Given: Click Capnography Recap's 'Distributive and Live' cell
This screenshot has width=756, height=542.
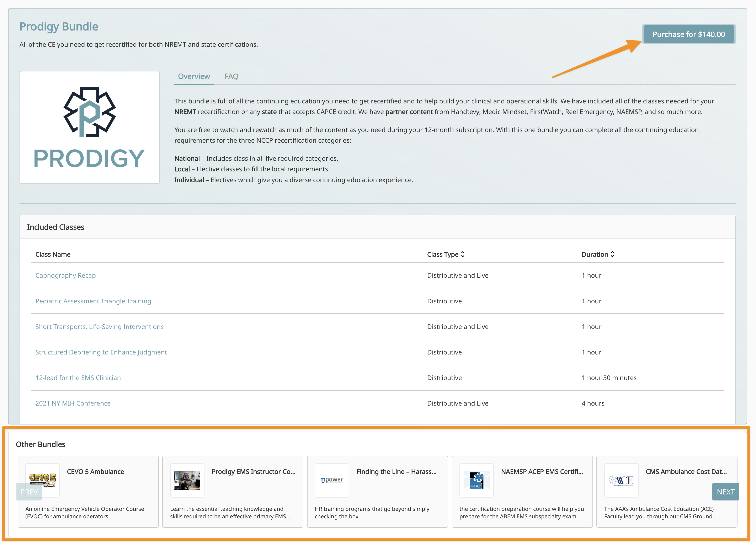Looking at the screenshot, I should coord(458,276).
